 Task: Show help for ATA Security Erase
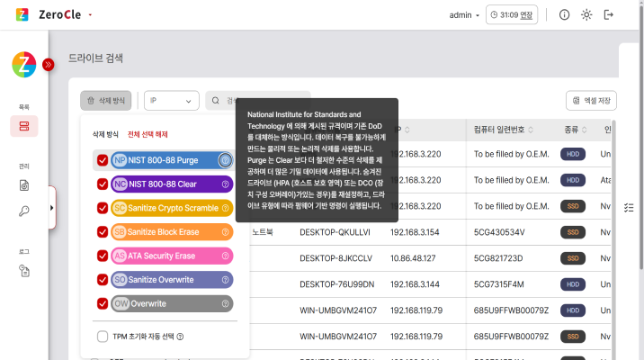[x=225, y=256]
